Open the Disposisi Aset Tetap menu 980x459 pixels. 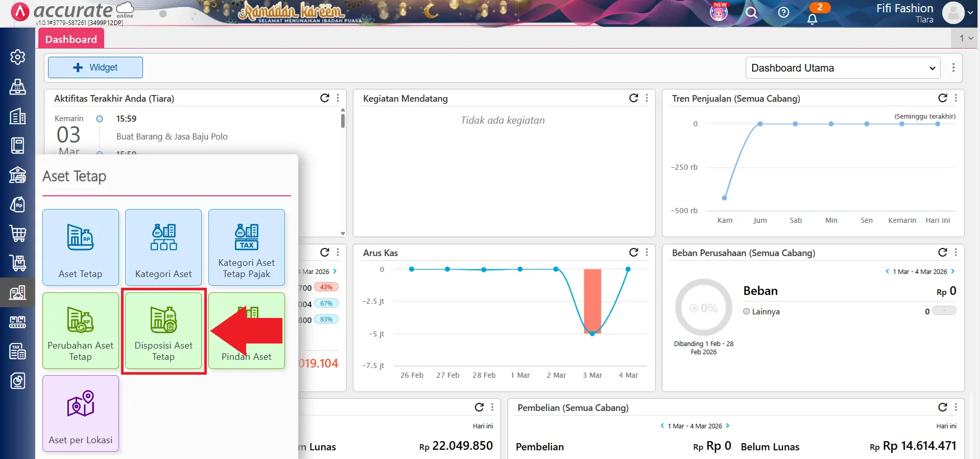163,331
